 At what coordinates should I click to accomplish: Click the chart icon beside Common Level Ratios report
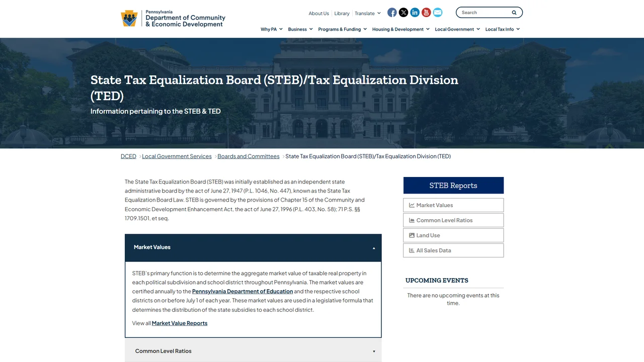pos(412,220)
